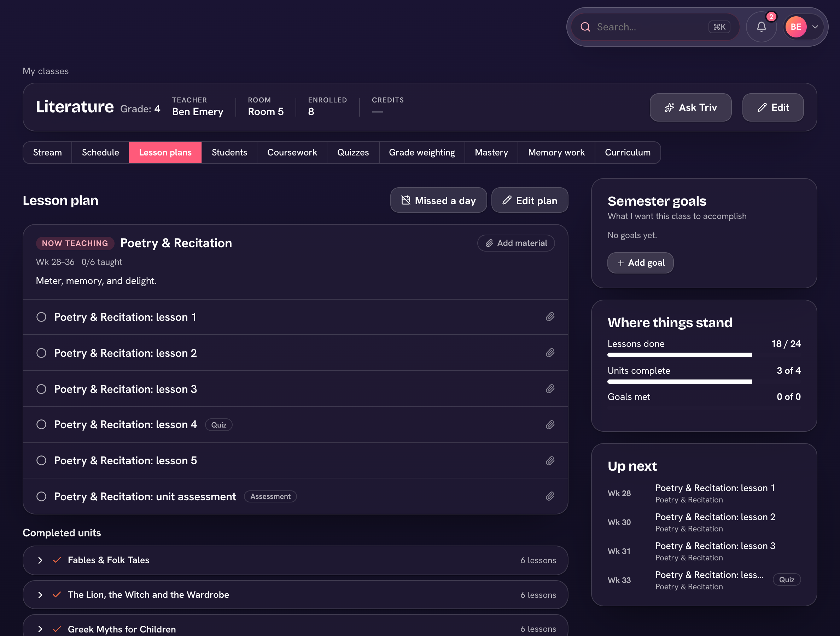Switch to the Stream tab
Image resolution: width=840 pixels, height=636 pixels.
47,153
